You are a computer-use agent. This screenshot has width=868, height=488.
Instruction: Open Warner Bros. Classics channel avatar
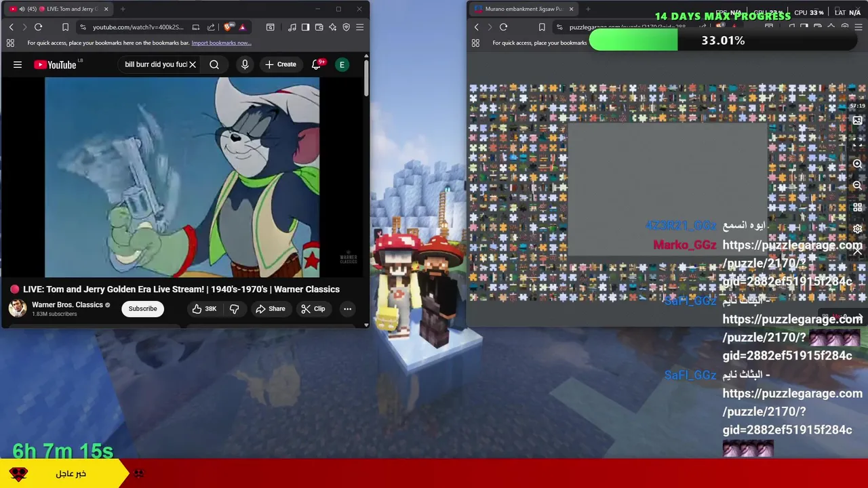(18, 308)
